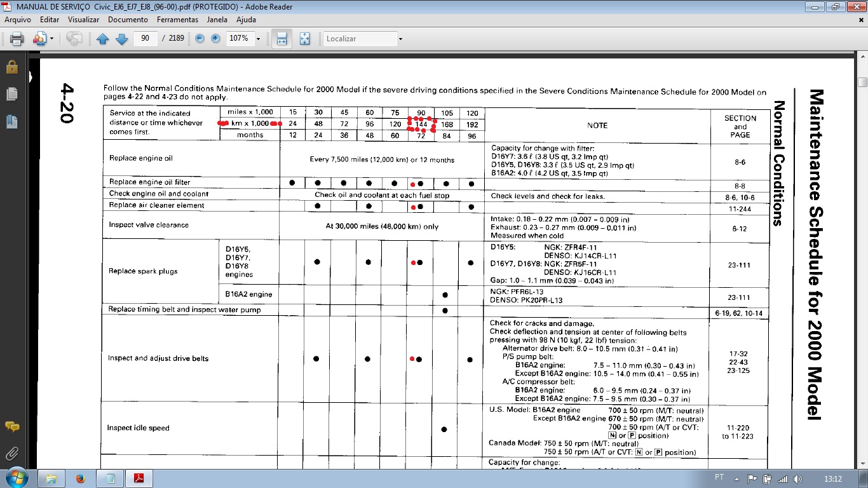Screen dimensions: 868x488
Task: Click the Windows Start button
Action: click(x=16, y=478)
